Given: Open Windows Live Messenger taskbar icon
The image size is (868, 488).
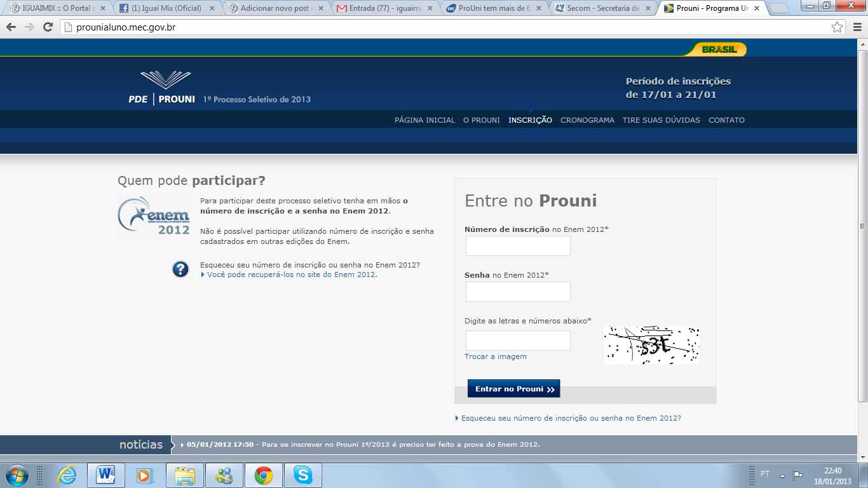Looking at the screenshot, I should pyautogui.click(x=224, y=475).
